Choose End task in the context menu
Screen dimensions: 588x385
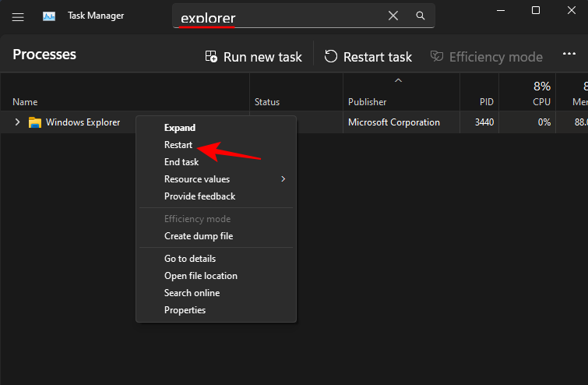coord(181,162)
